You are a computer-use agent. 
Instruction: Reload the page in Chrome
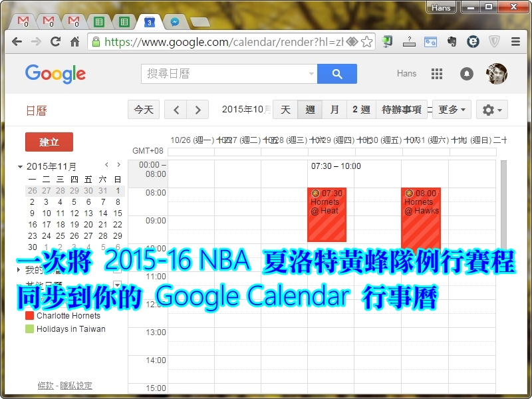56,41
